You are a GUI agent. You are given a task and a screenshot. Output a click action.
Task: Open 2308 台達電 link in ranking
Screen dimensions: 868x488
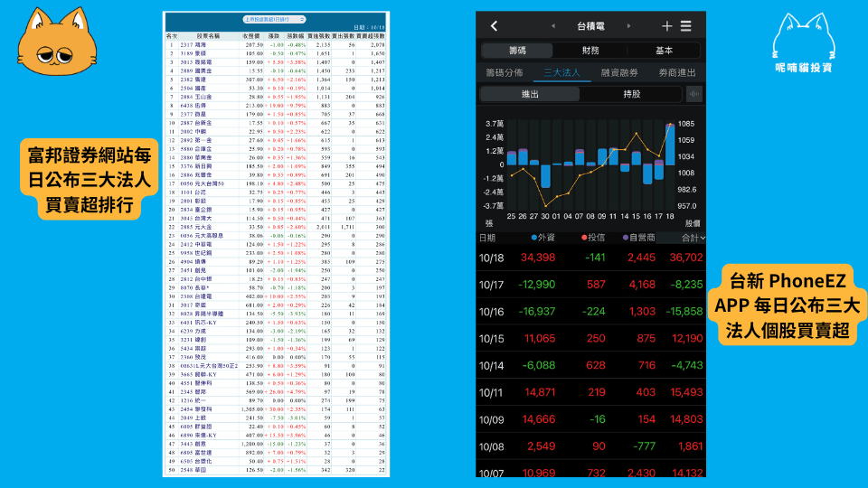(195, 296)
